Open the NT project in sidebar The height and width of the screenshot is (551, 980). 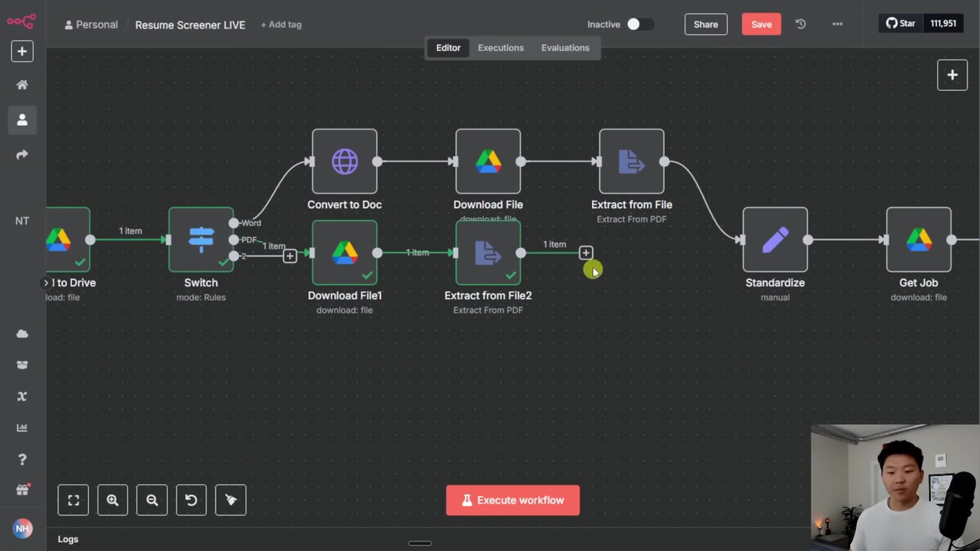coord(22,221)
